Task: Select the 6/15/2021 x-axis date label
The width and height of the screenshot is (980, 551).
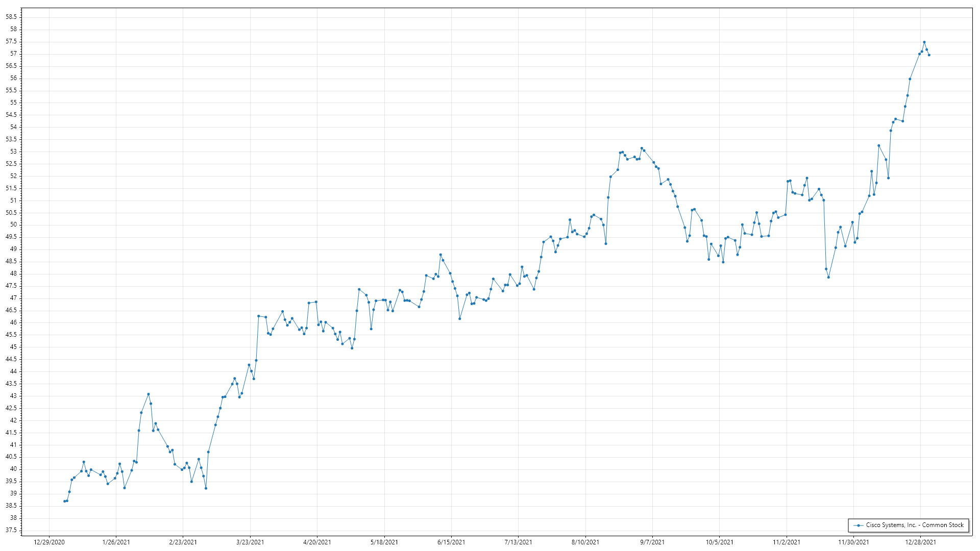Action: 451,542
